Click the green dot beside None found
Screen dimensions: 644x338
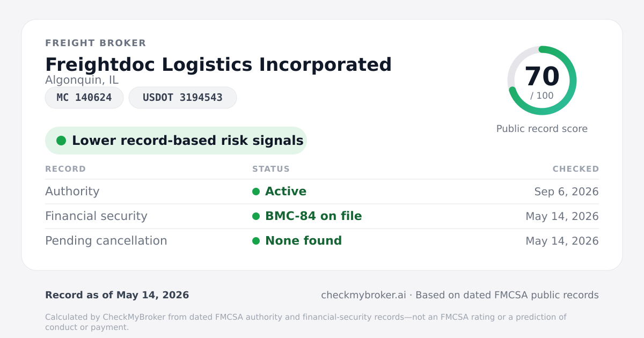coord(256,241)
